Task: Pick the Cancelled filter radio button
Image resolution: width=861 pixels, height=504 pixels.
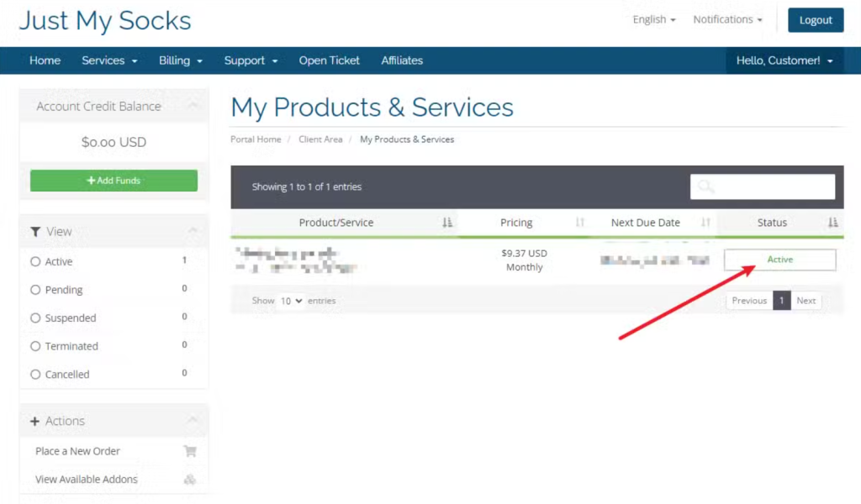Action: tap(35, 375)
